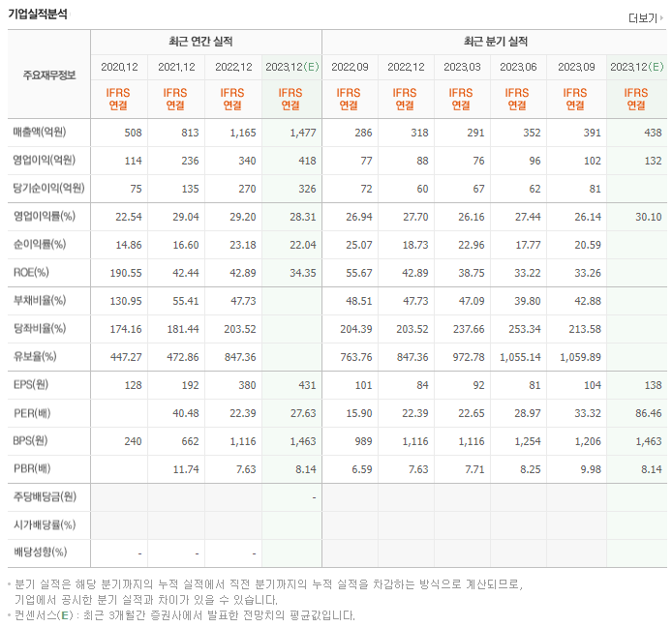672x627 pixels.
Task: Click the PER value 40.48
Action: point(186,413)
